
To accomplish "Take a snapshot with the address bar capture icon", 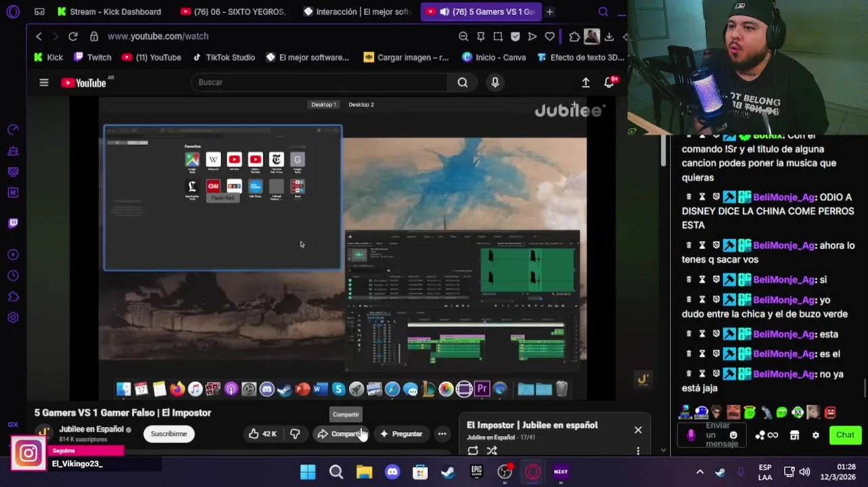I will click(x=498, y=37).
